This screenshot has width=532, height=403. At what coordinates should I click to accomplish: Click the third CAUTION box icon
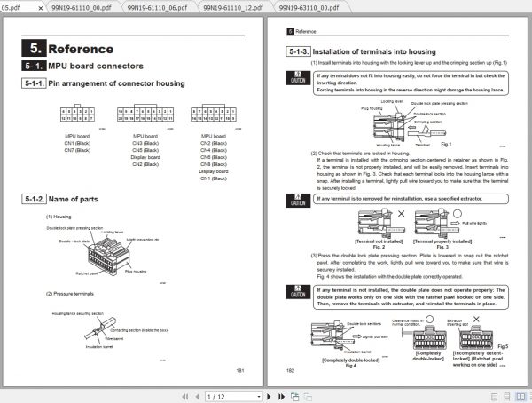click(x=298, y=292)
